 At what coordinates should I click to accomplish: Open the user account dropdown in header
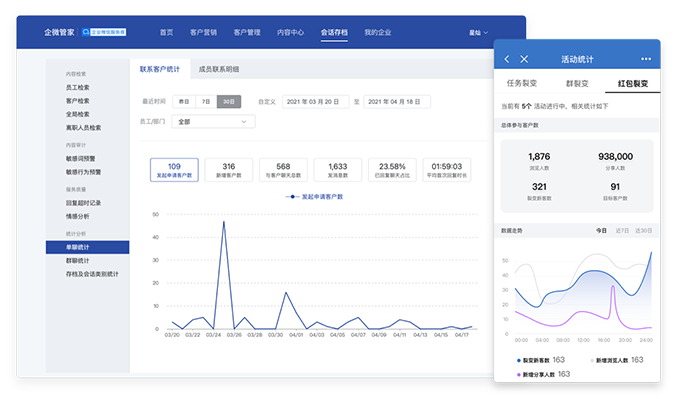(x=478, y=32)
